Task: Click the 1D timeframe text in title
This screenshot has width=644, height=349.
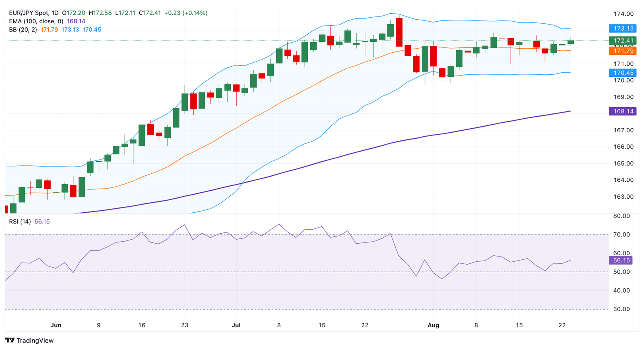Action: click(x=56, y=13)
